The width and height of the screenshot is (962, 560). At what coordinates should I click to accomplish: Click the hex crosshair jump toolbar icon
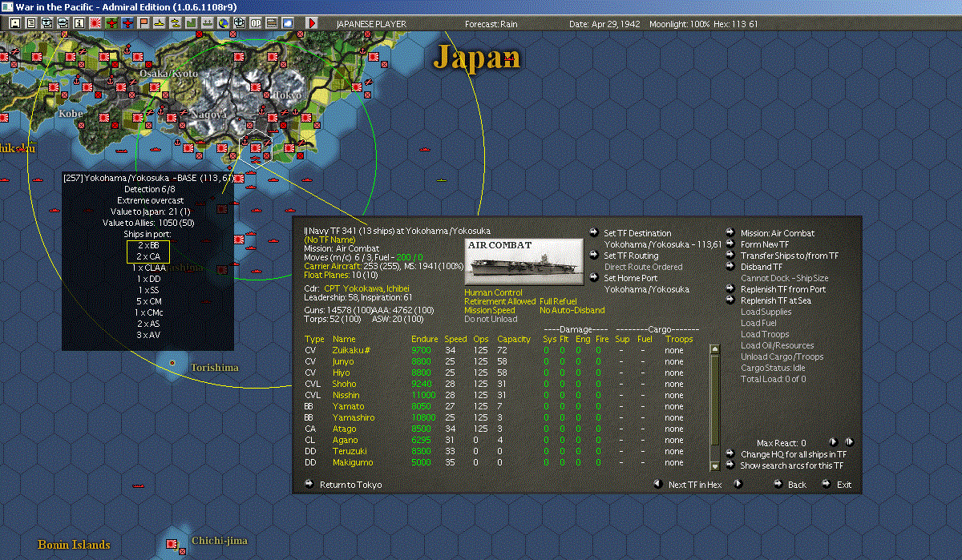[240, 23]
